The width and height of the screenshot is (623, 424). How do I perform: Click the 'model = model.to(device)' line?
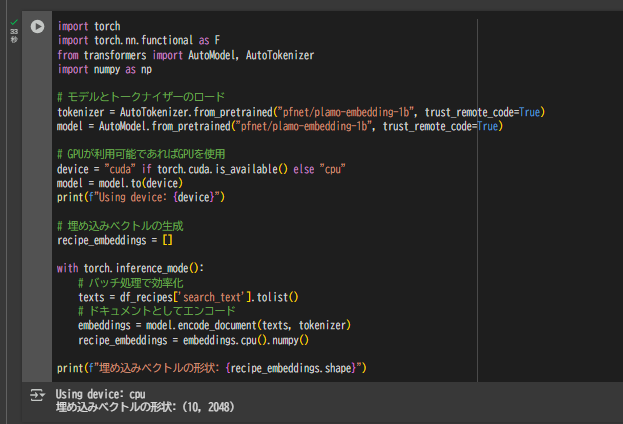[x=120, y=183]
